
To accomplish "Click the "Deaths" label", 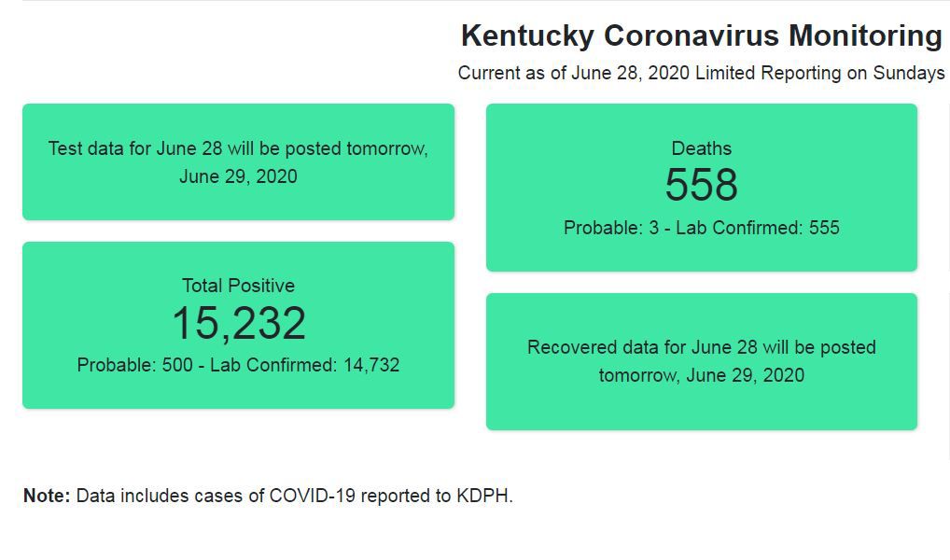I will click(701, 148).
